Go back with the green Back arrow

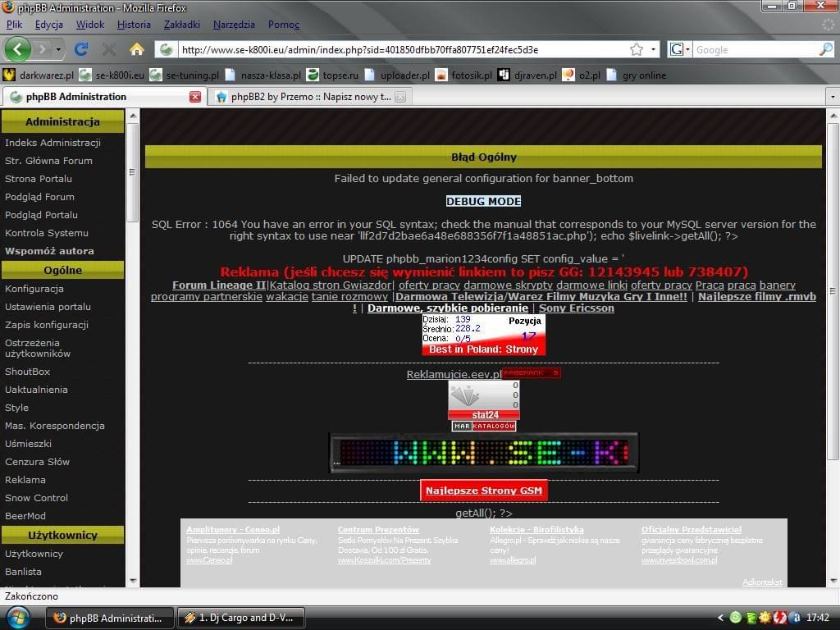click(x=18, y=50)
